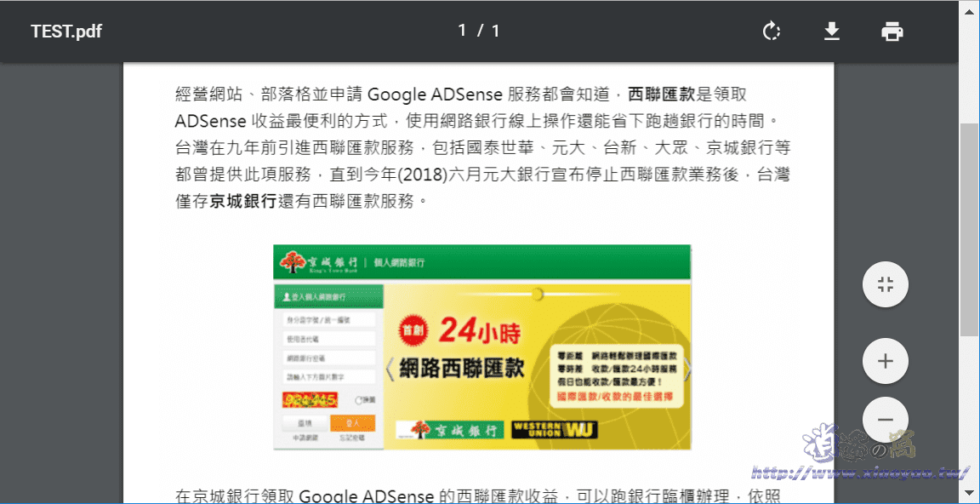Viewport: 980px width, 504px height.
Task: Click the total page count
Action: [x=496, y=31]
